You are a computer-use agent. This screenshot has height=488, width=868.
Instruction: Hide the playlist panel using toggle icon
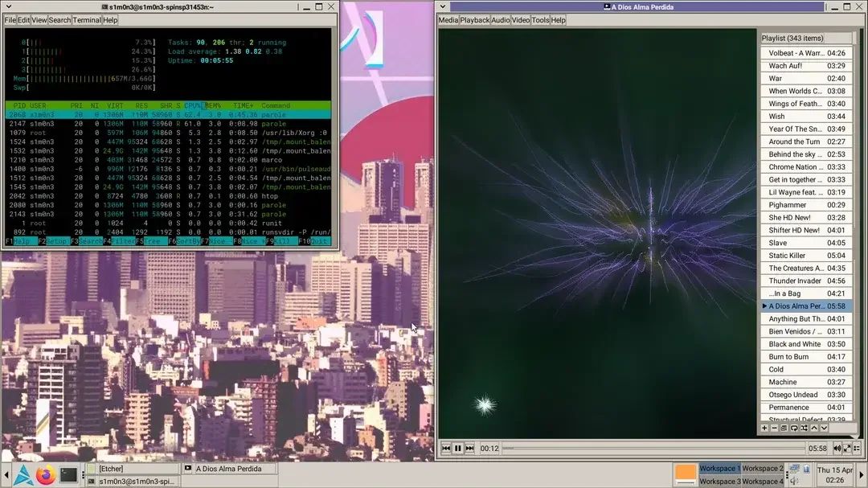pos(857,449)
